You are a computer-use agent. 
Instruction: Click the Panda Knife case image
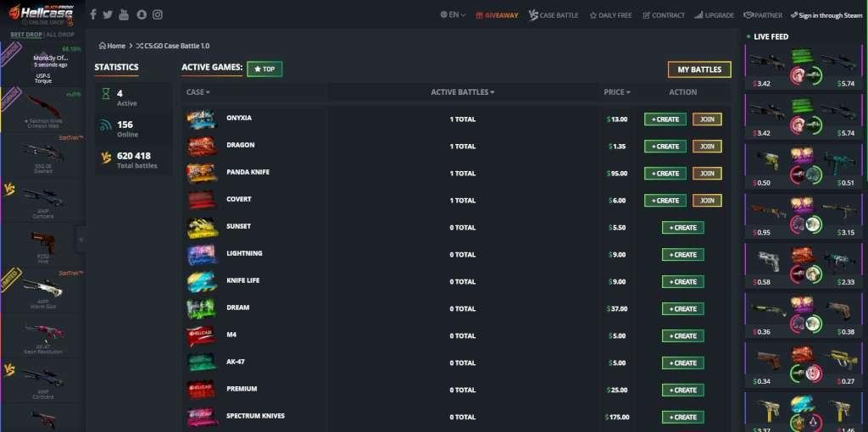202,173
